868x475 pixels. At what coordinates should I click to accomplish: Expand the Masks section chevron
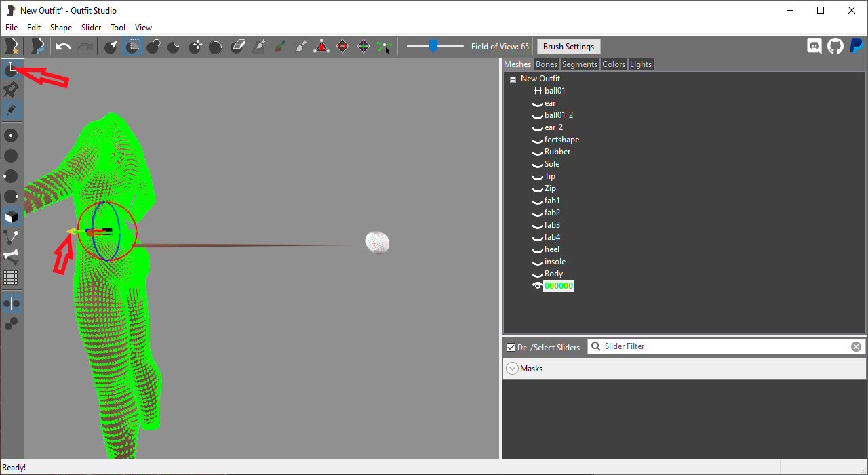[x=512, y=369]
